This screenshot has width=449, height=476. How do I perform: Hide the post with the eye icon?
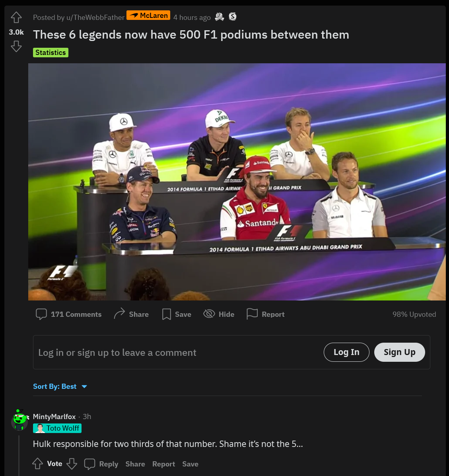[209, 314]
